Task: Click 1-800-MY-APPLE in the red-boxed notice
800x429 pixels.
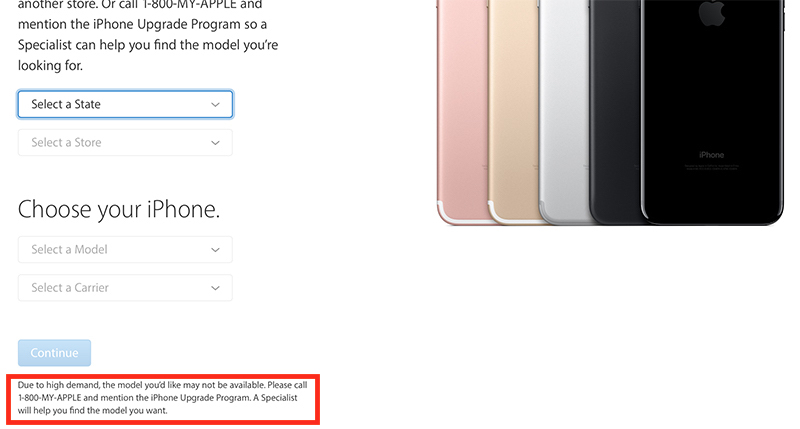Action: click(x=49, y=398)
